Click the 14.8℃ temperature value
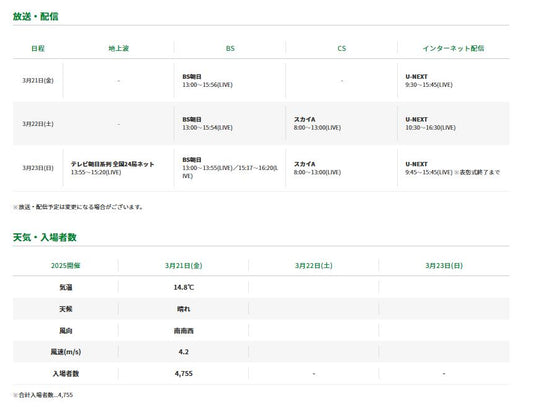533x407 pixels. pos(184,287)
